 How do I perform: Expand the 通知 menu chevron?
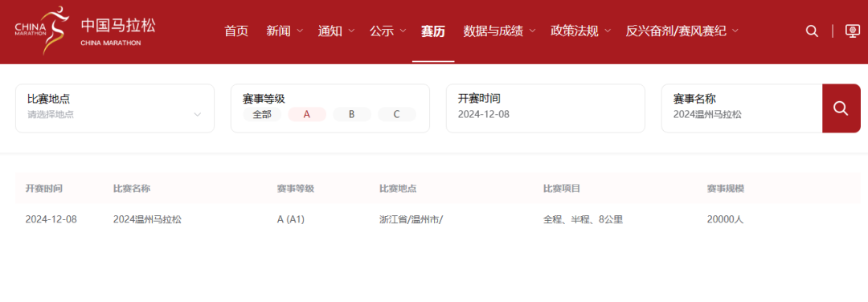point(351,31)
